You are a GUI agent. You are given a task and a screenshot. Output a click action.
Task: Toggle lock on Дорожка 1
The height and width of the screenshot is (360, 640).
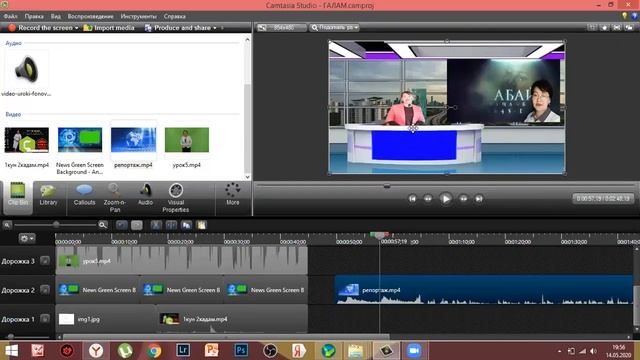(x=45, y=319)
